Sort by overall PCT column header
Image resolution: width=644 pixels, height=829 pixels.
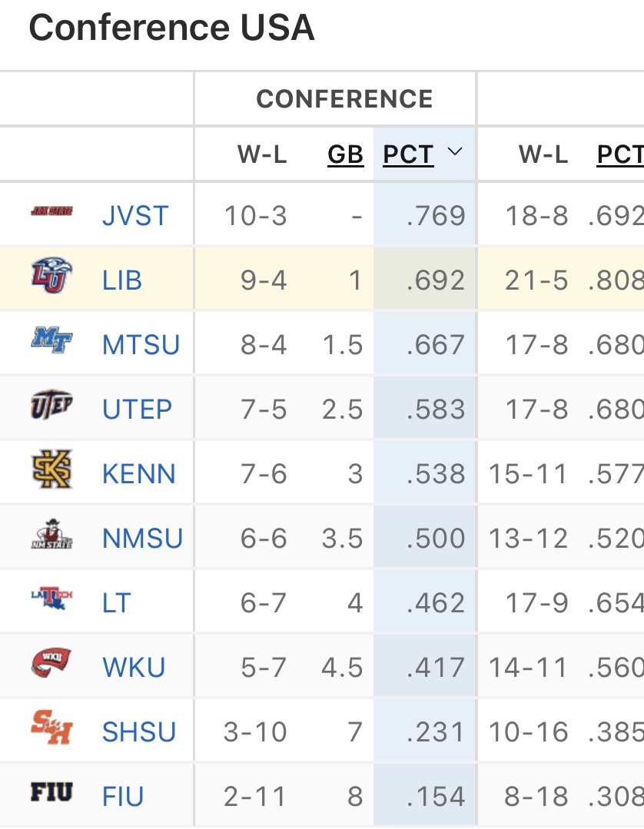(620, 154)
